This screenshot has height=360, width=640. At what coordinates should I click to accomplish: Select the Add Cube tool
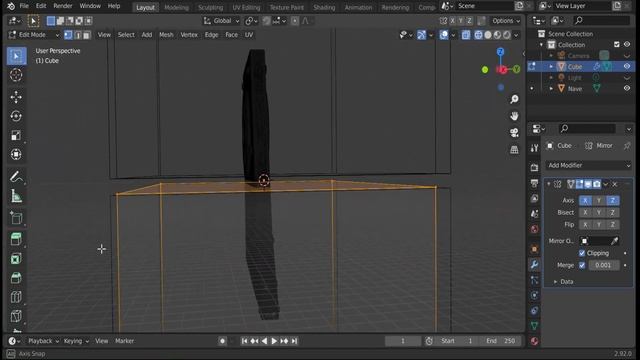16,218
